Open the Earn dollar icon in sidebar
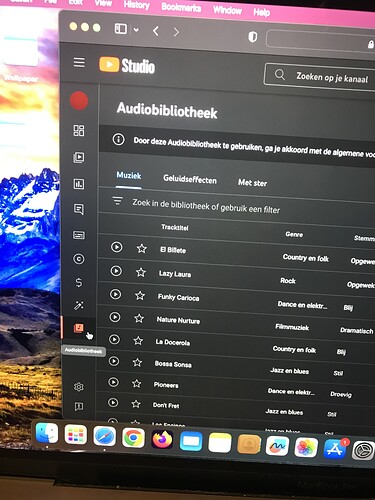The height and width of the screenshot is (500, 375). coord(79,282)
